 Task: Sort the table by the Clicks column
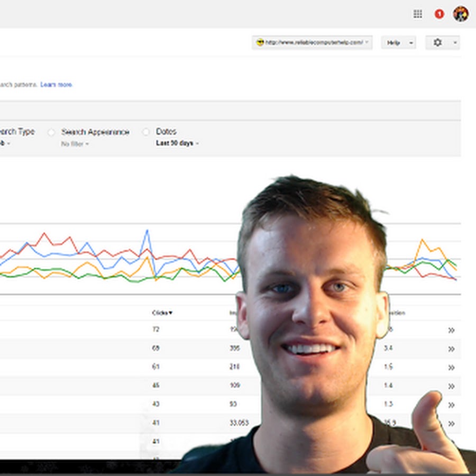click(162, 313)
